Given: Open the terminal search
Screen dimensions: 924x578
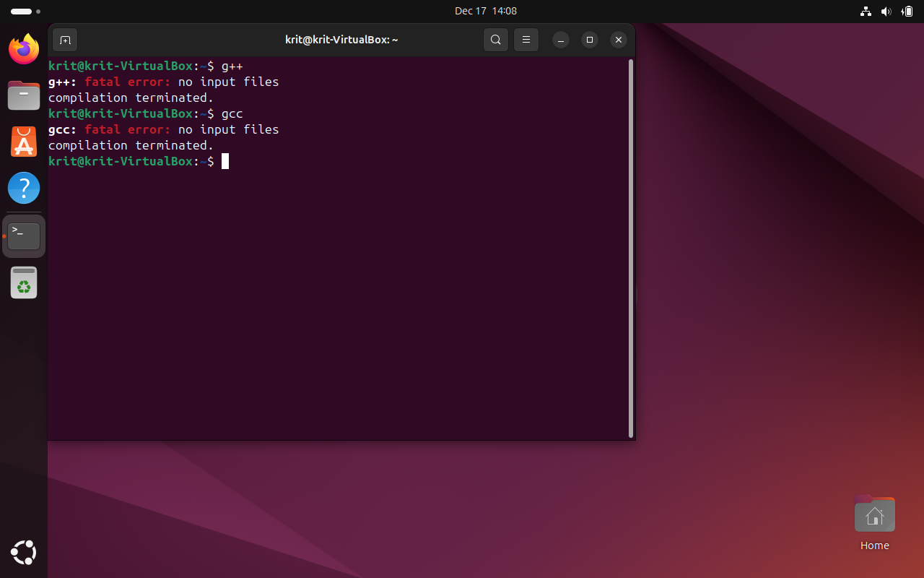Looking at the screenshot, I should tap(496, 40).
